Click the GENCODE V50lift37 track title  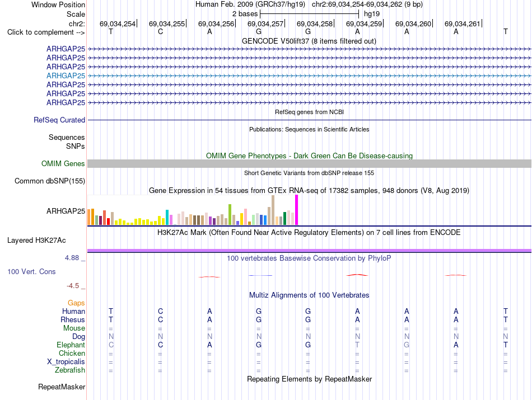point(309,41)
